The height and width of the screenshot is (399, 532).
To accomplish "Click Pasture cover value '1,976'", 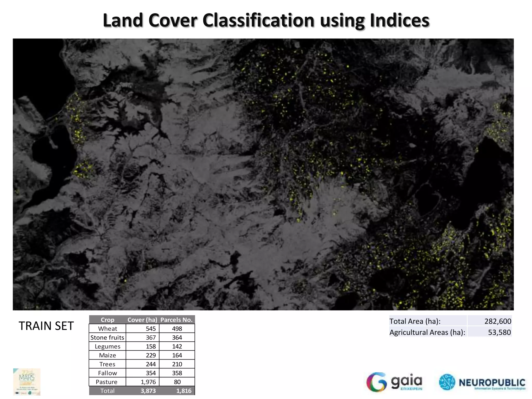I will [148, 382].
